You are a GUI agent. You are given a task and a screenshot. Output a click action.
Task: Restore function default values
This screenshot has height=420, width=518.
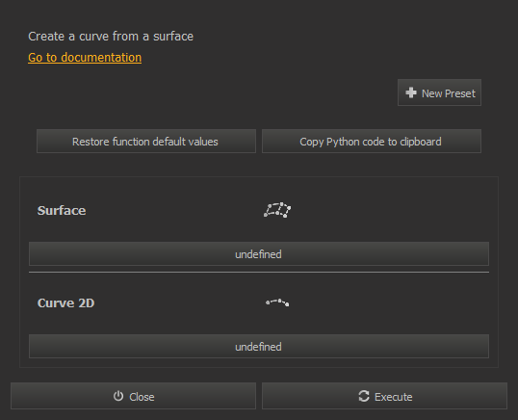tap(146, 142)
